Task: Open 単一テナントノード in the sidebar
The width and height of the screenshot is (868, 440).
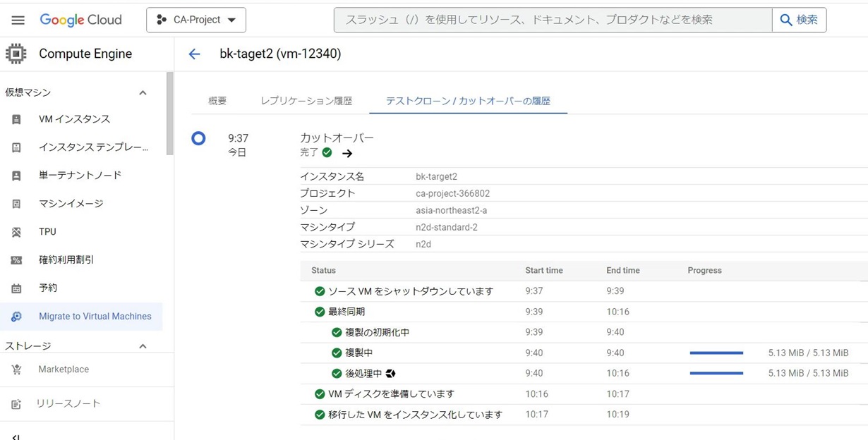Action: [80, 176]
